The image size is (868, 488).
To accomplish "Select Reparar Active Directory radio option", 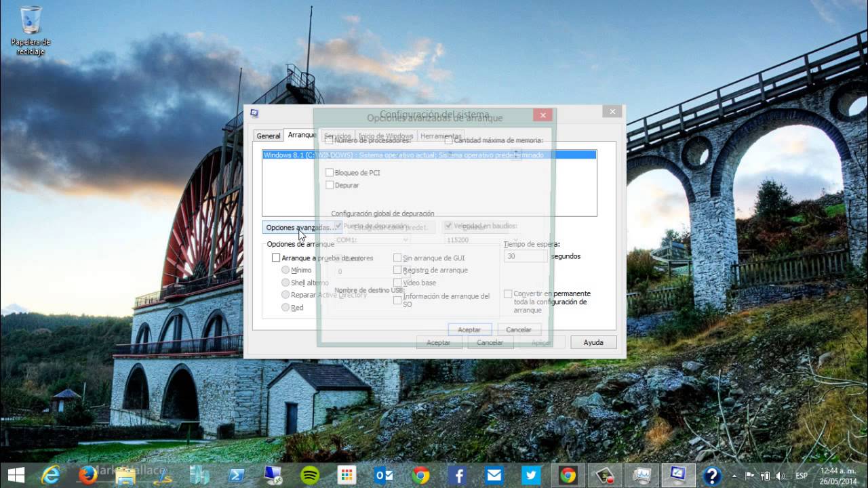I will pos(285,295).
